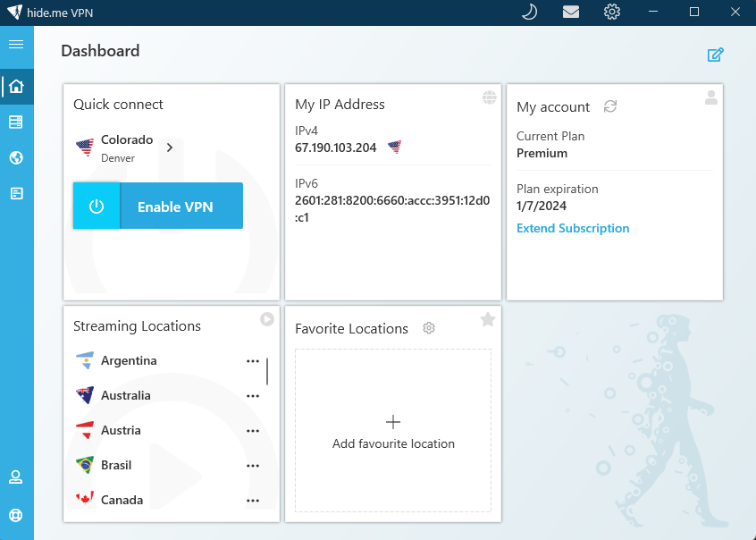Viewport: 756px width, 540px height.
Task: Click the play icon on Streaming Locations panel
Action: point(266,319)
